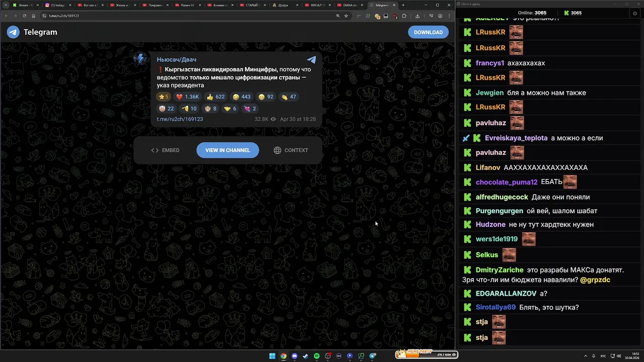Click username Hudzone in chat
The height and width of the screenshot is (362, 644).
click(491, 225)
